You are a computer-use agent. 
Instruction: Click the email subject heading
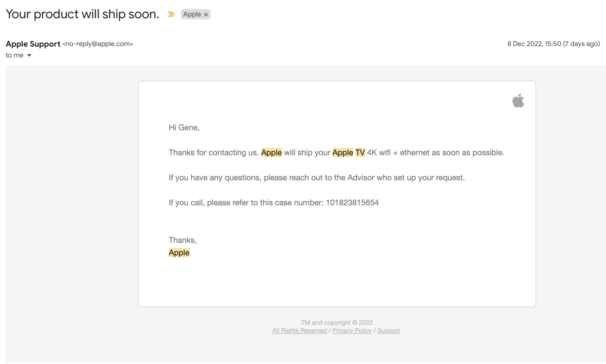82,14
